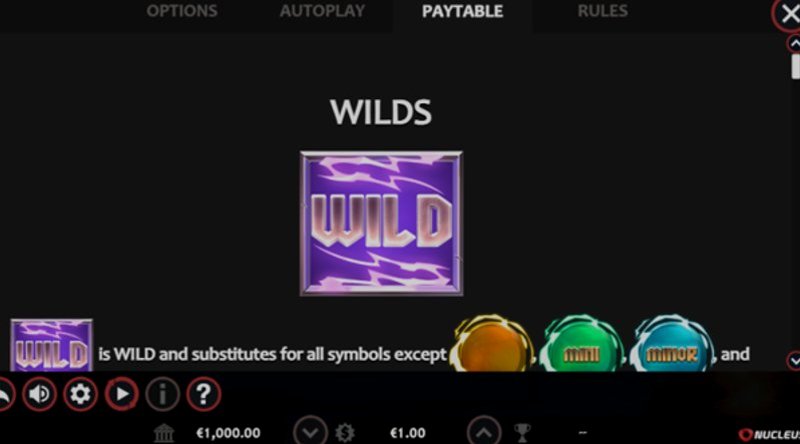Viewport: 800px width, 444px height.
Task: Open settings via the gear icon
Action: (x=80, y=394)
